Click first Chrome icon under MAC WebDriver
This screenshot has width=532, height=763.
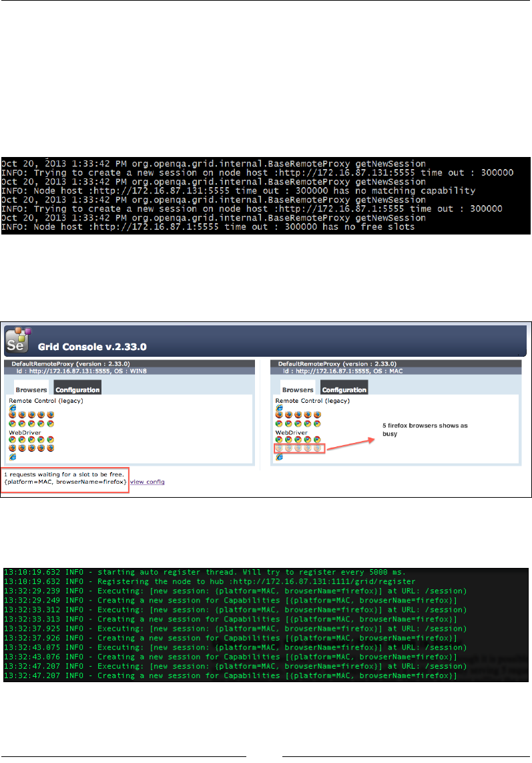(x=279, y=440)
